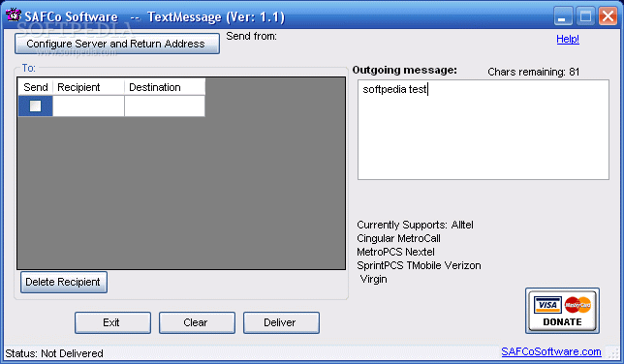Click in the Outgoing message text box

tap(484, 130)
